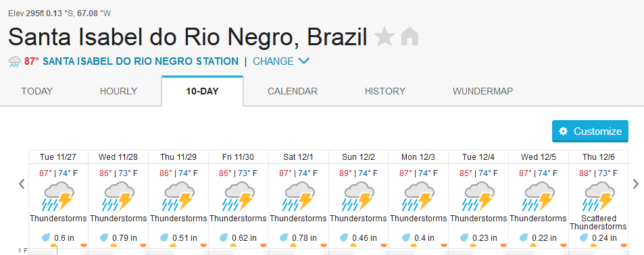This screenshot has width=644, height=255.
Task: Click the favorite star icon
Action: 385,36
